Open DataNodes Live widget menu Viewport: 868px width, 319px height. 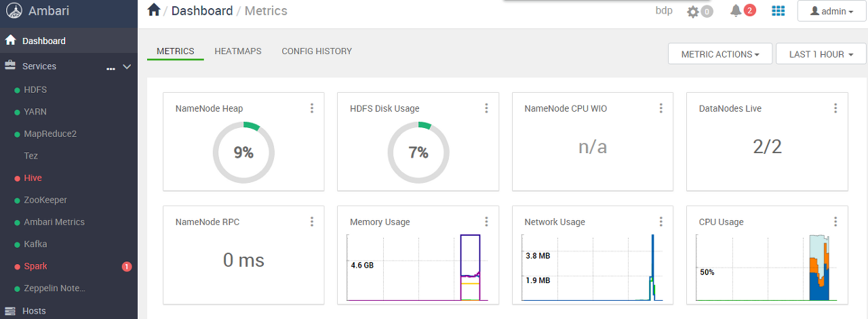pyautogui.click(x=835, y=108)
